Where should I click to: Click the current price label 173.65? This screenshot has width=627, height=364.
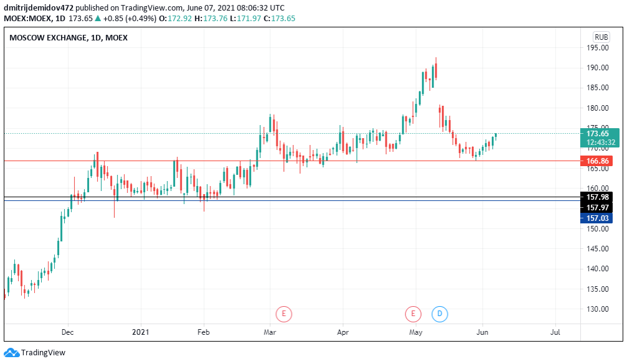pyautogui.click(x=598, y=133)
